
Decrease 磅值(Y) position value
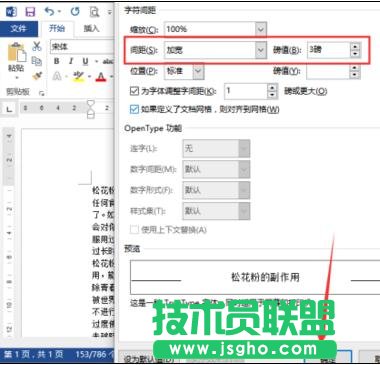pyautogui.click(x=355, y=75)
